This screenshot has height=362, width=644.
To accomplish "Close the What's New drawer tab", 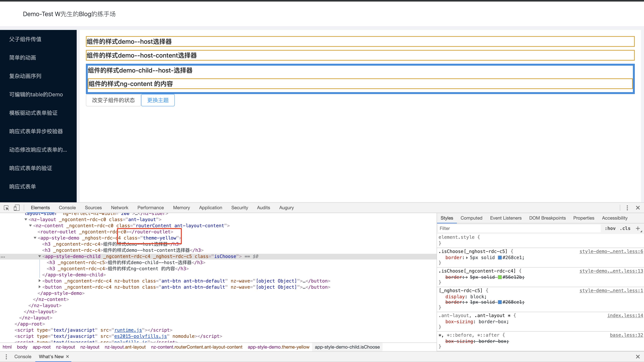I will tap(67, 356).
